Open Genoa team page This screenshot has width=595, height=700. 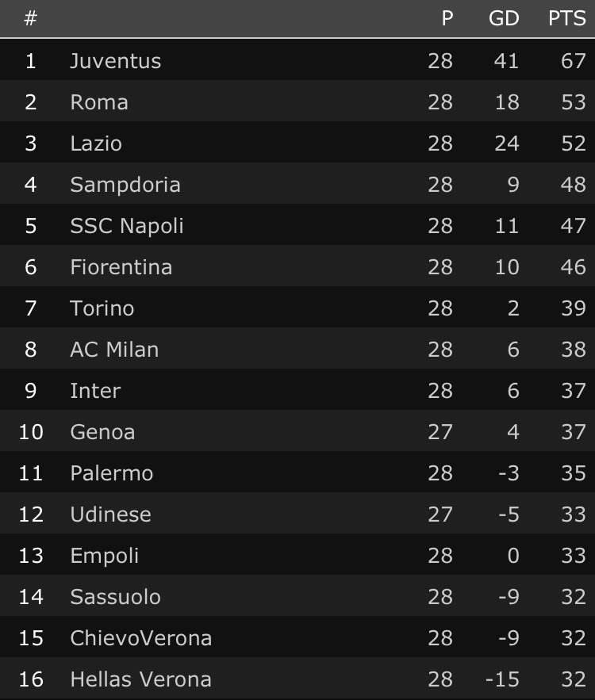(102, 432)
